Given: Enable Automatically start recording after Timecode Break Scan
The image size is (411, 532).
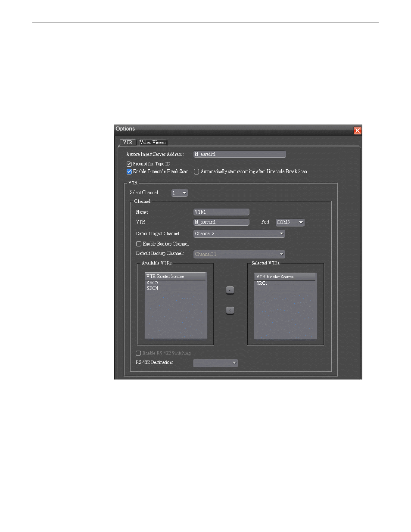Looking at the screenshot, I should pos(196,171).
